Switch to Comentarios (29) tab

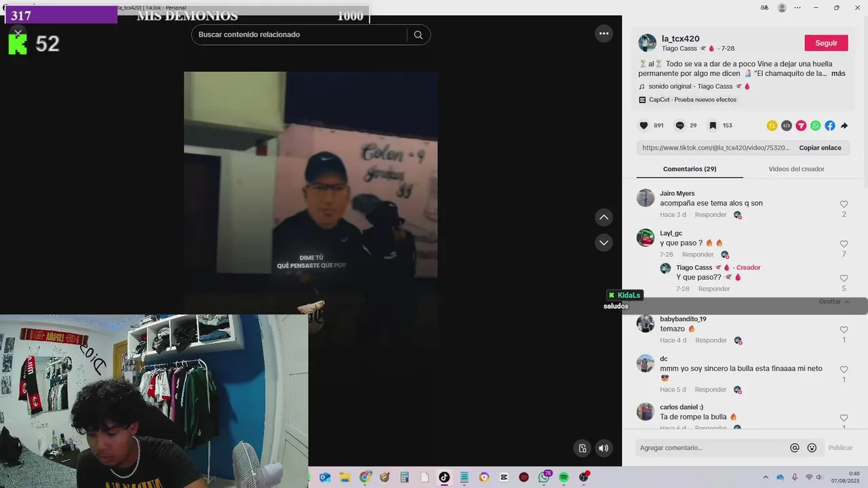[x=690, y=169]
